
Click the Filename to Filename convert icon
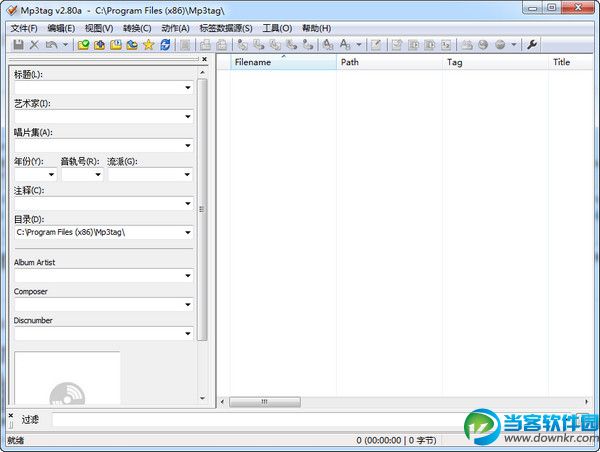(x=275, y=45)
